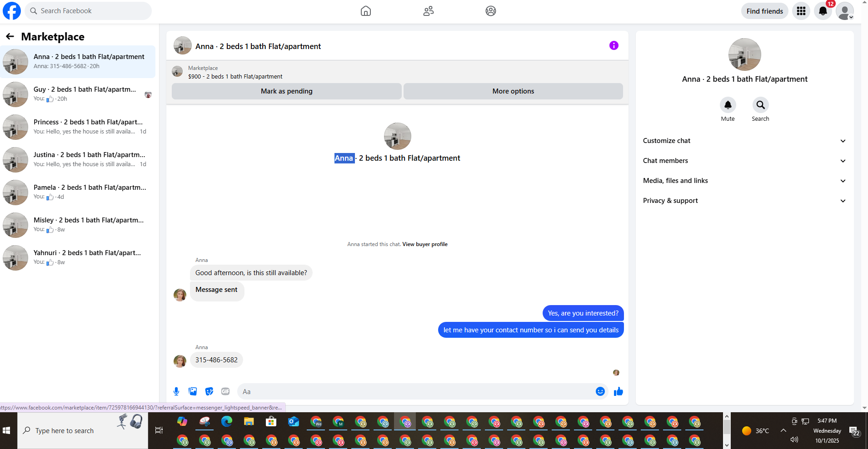Open the 36°C weather widget
Image resolution: width=868 pixels, height=449 pixels.
pyautogui.click(x=755, y=431)
